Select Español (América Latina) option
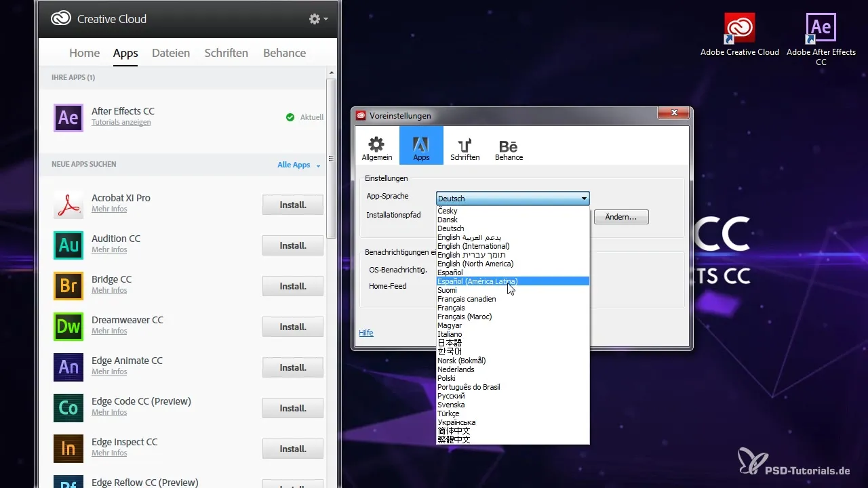 pos(513,281)
